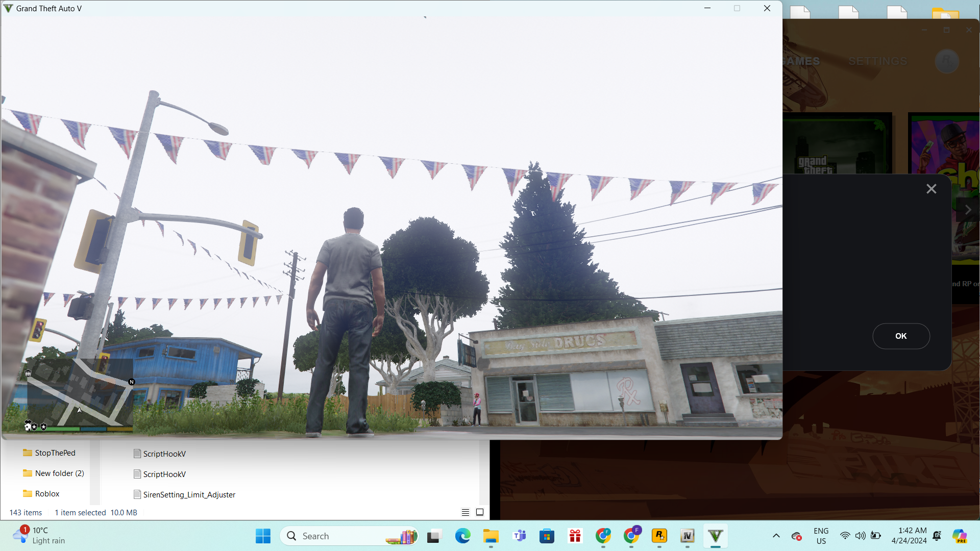Click the Windows Start button
Screen dimensions: 980x551
263,536
